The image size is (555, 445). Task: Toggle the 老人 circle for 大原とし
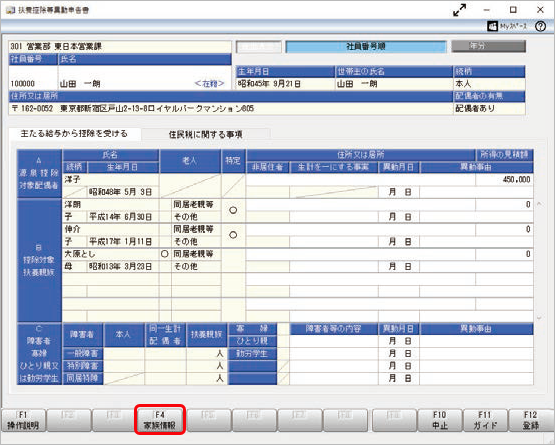coord(165,254)
